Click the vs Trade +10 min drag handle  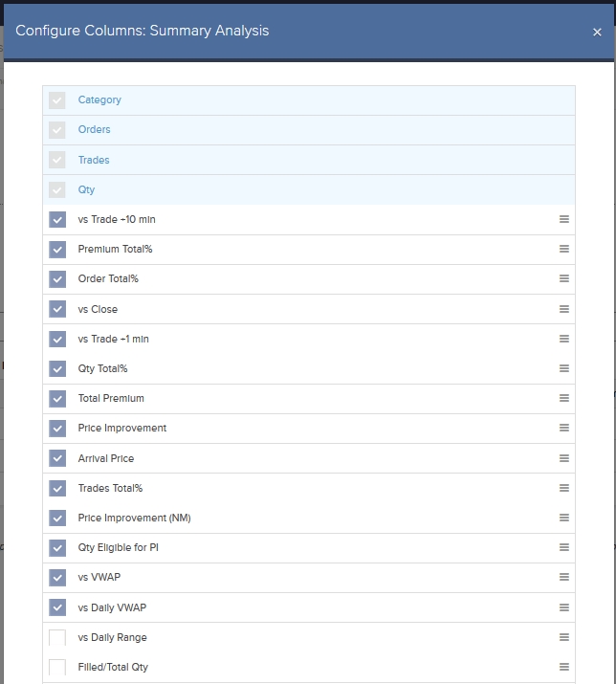(x=564, y=219)
